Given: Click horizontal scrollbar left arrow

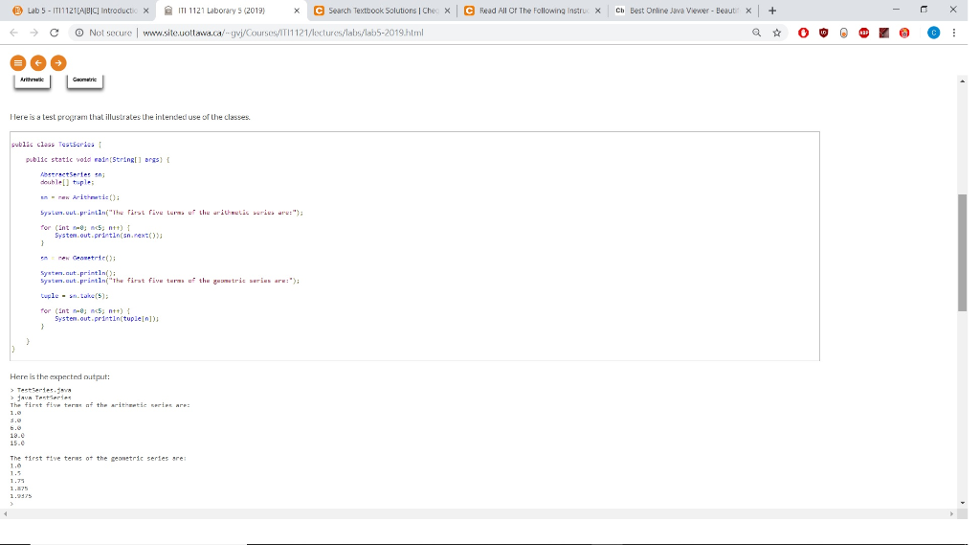Looking at the screenshot, I should pyautogui.click(x=5, y=513).
